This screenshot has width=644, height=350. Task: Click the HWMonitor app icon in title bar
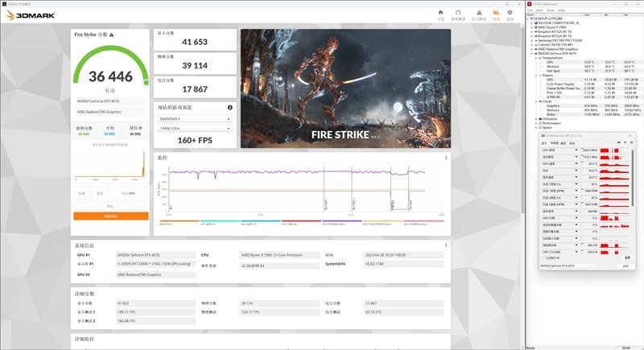[x=530, y=4]
